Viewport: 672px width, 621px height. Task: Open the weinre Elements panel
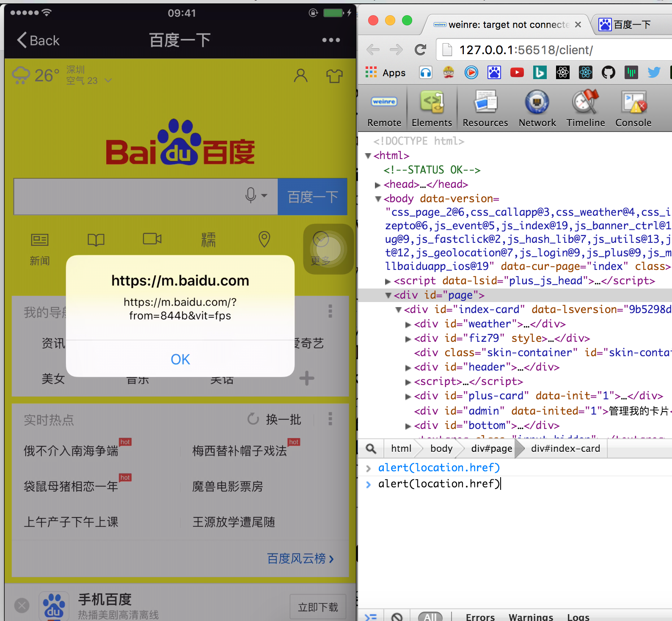[x=432, y=108]
